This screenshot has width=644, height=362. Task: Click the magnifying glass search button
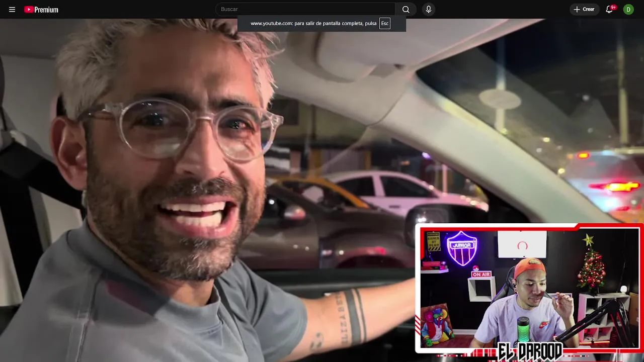coord(406,9)
